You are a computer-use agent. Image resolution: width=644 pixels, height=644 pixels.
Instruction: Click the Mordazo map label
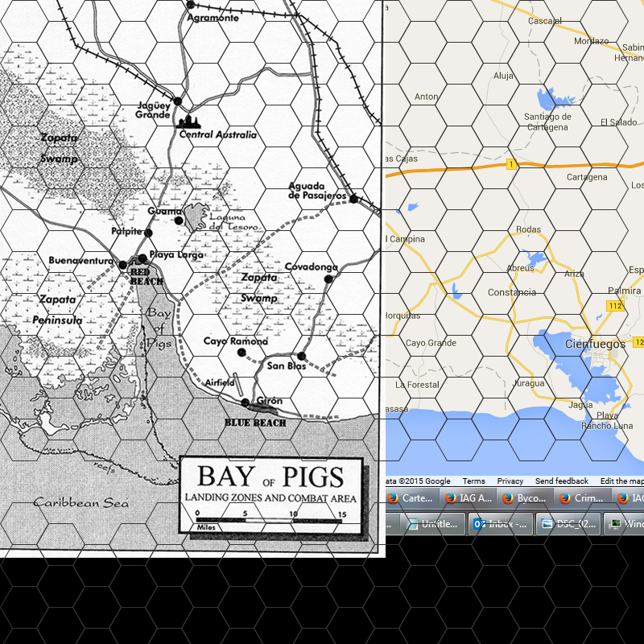click(591, 41)
